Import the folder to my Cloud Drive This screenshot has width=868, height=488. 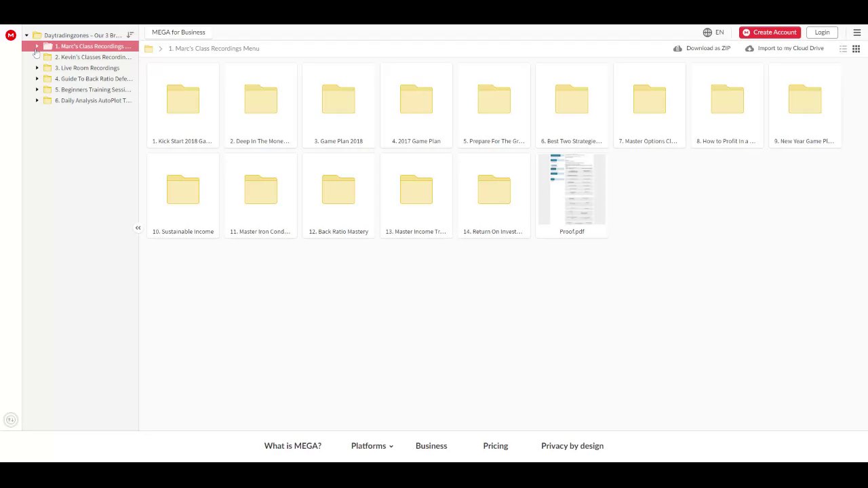[x=784, y=49]
